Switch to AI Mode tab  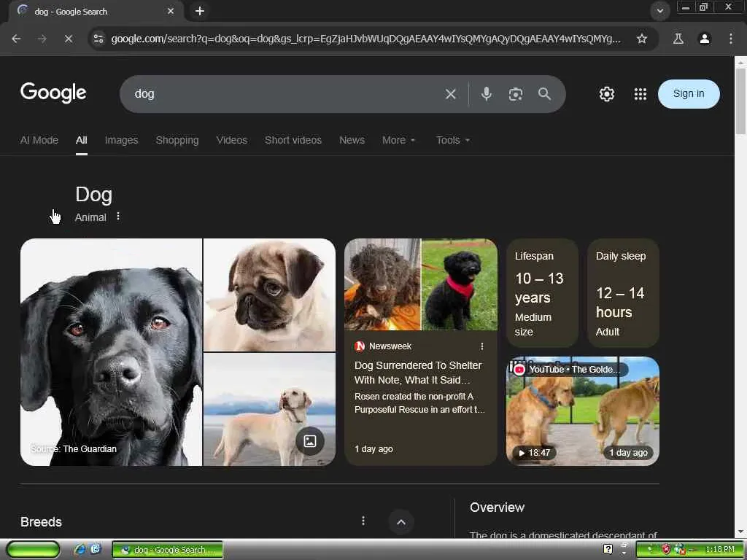tap(39, 140)
